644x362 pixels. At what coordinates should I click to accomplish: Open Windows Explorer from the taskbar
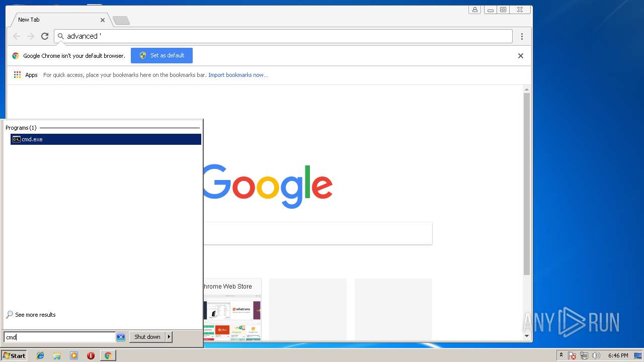(x=57, y=355)
